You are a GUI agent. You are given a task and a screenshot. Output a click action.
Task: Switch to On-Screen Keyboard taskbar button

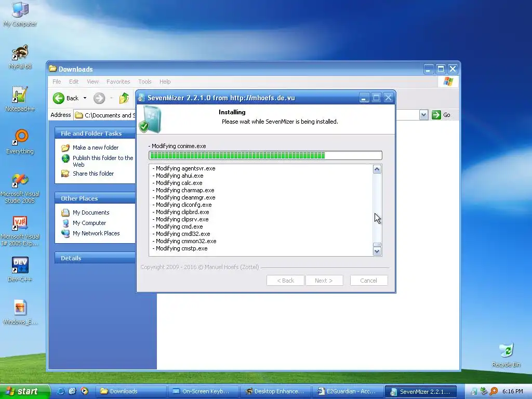[203, 391]
